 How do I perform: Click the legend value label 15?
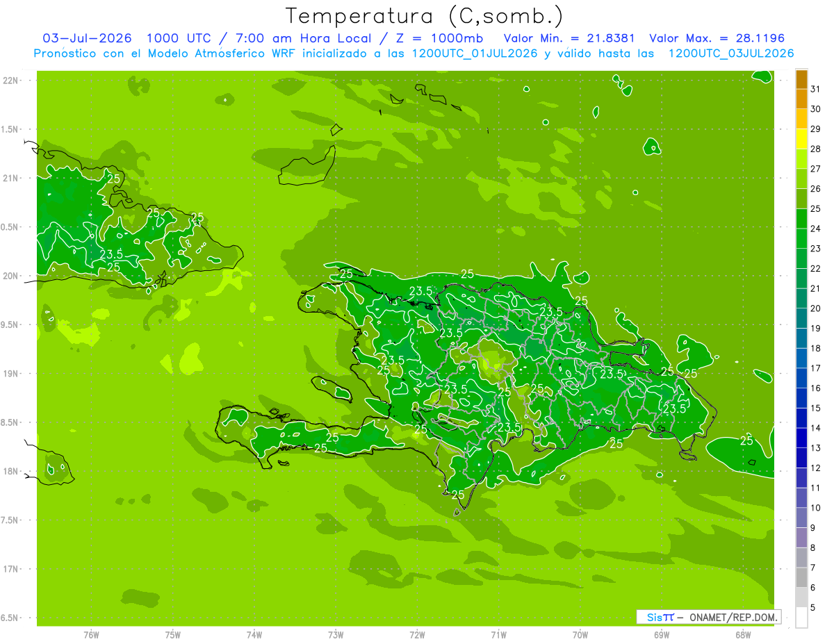[x=815, y=408]
